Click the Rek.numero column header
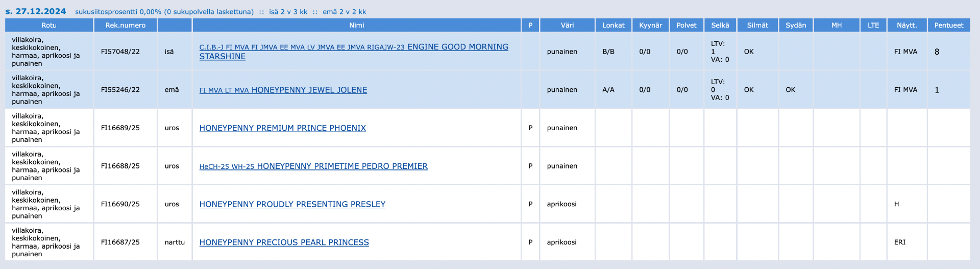 point(126,25)
